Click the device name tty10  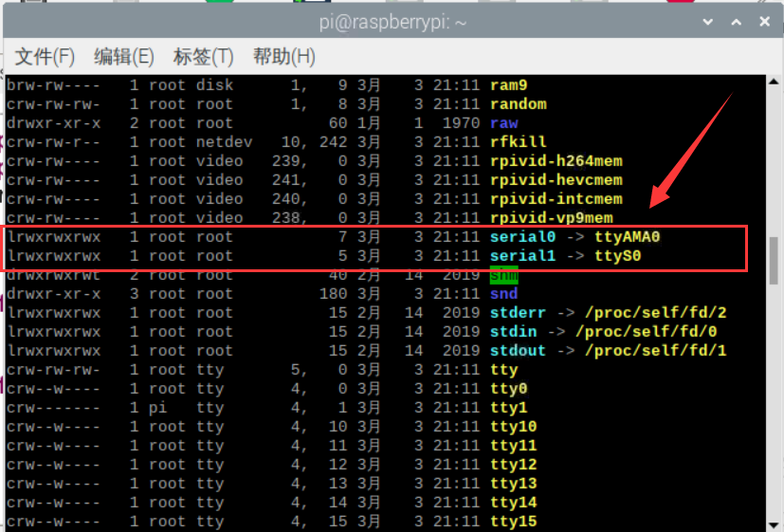pyautogui.click(x=514, y=427)
